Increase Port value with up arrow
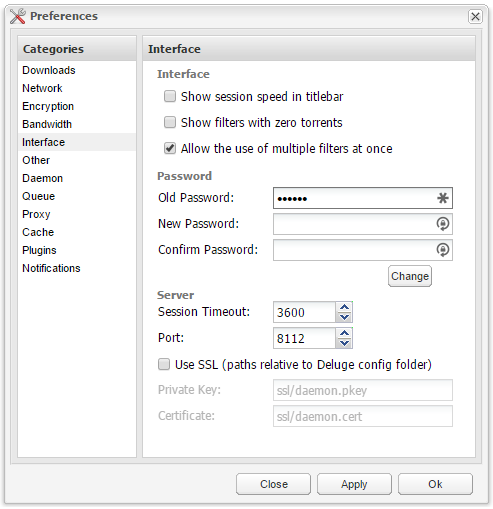Screen dimensions: 493x509 pyautogui.click(x=344, y=333)
